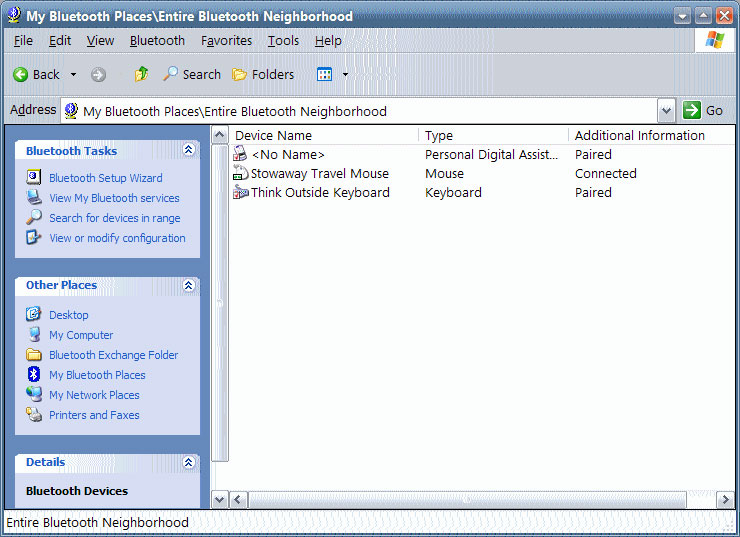Select the Keyboard row's 'Paired' status
The image size is (740, 537).
click(x=593, y=193)
